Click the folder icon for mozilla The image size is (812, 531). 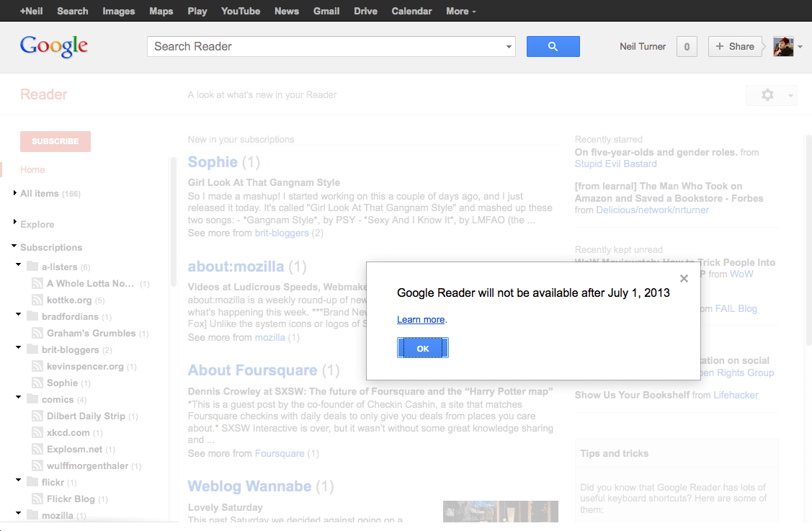tap(33, 515)
